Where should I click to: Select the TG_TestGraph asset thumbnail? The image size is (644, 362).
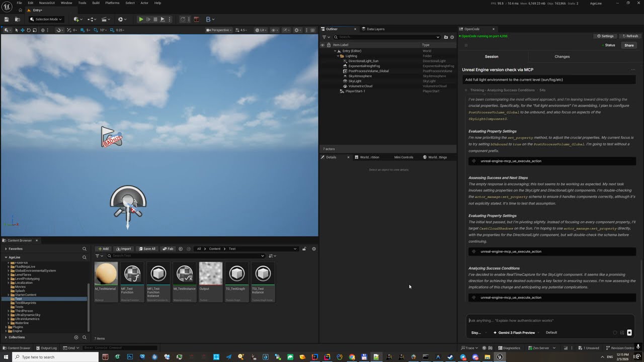[x=237, y=282]
